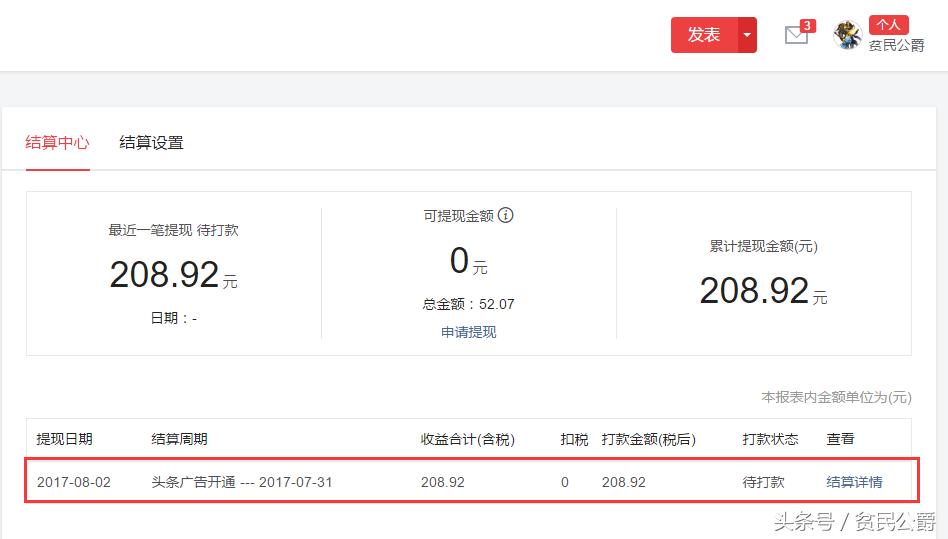Expand the dropdown arrow next to 发表

tap(747, 35)
